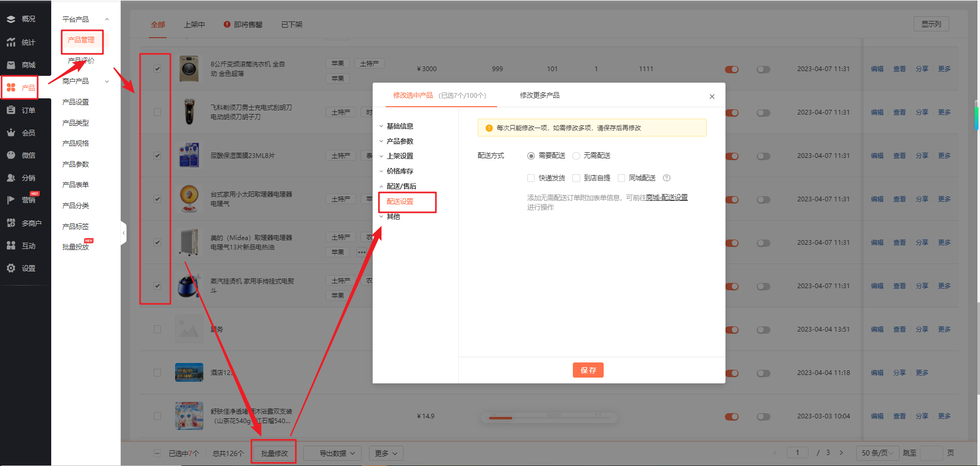This screenshot has width=980, height=466.
Task: Open the 统计 statistics chart icon
Action: point(11,42)
